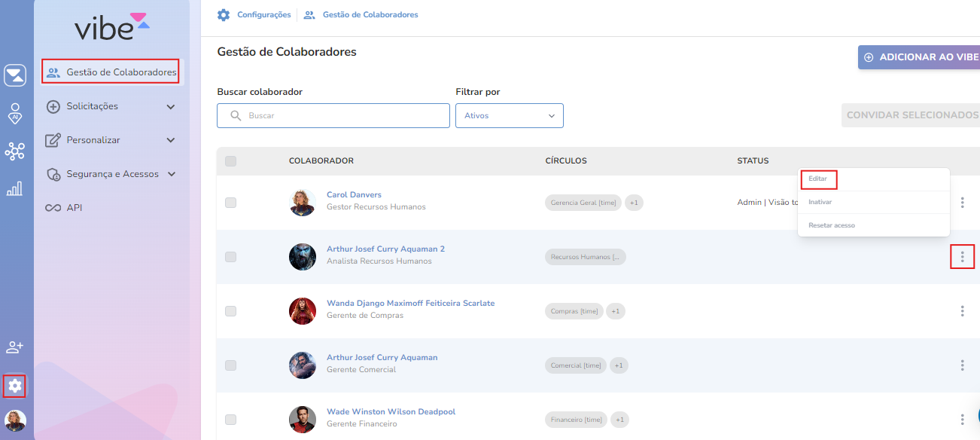Click Wanda Django Maximoff's avatar photo
Viewport: 980px width, 440px height.
click(x=303, y=311)
